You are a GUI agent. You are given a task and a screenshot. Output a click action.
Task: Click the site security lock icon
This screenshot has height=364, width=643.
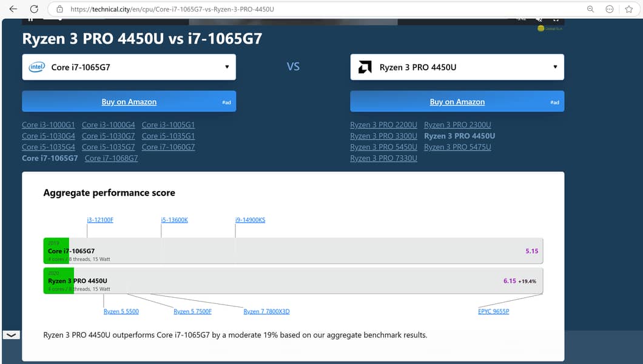tap(59, 9)
